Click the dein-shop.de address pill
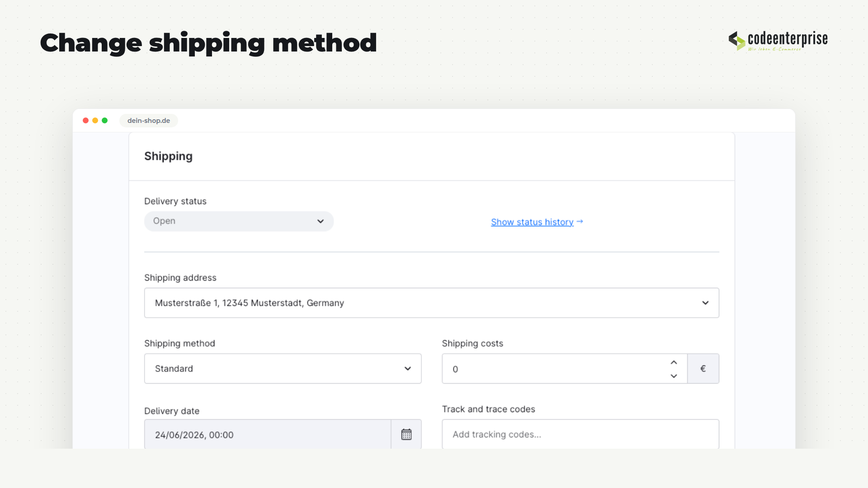This screenshot has height=488, width=868. (x=149, y=121)
